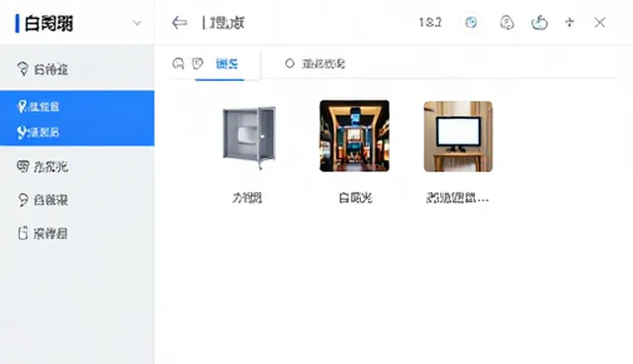Click the label under the hall interior thumbnail
Screen dimensions: 633x364
[x=355, y=198]
